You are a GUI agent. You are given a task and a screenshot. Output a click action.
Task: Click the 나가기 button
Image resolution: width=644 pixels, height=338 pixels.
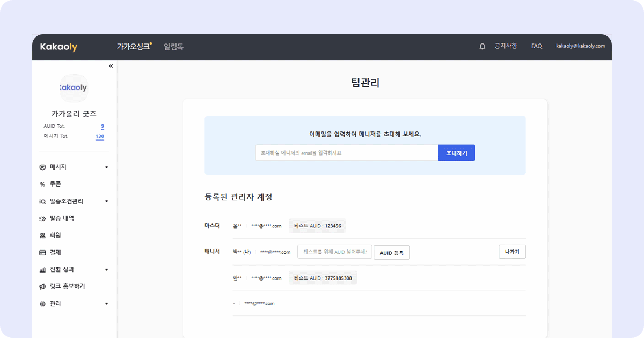pos(511,252)
